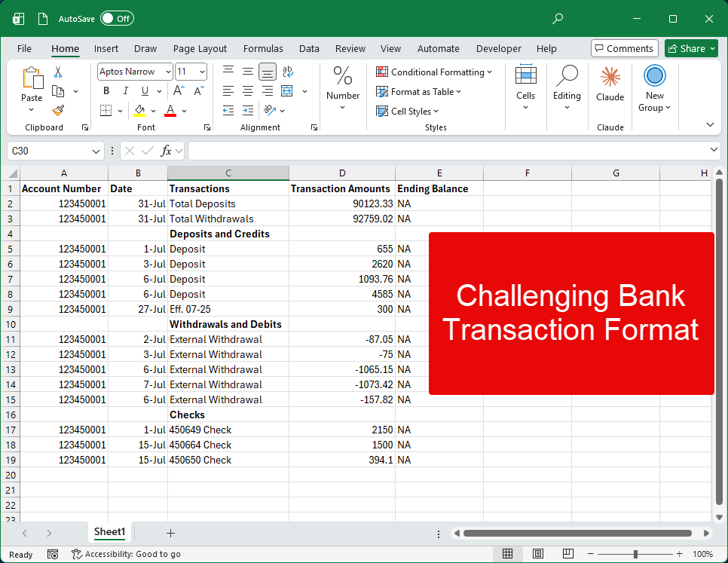
Task: Open font name dropdown
Action: [167, 72]
